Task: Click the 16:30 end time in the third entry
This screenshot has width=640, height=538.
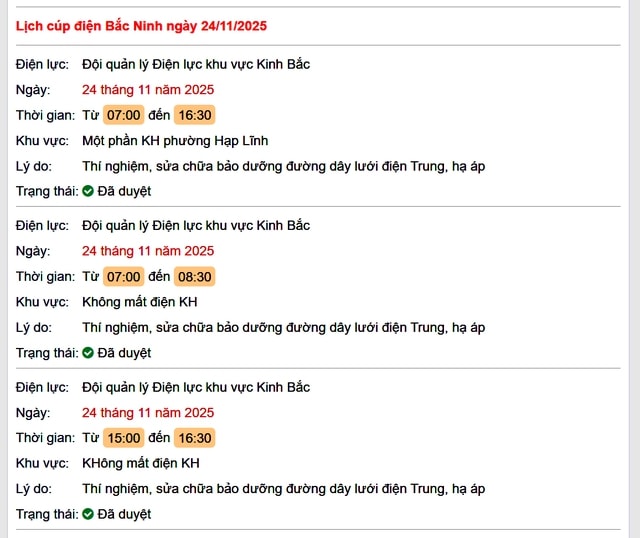Action: coord(195,438)
